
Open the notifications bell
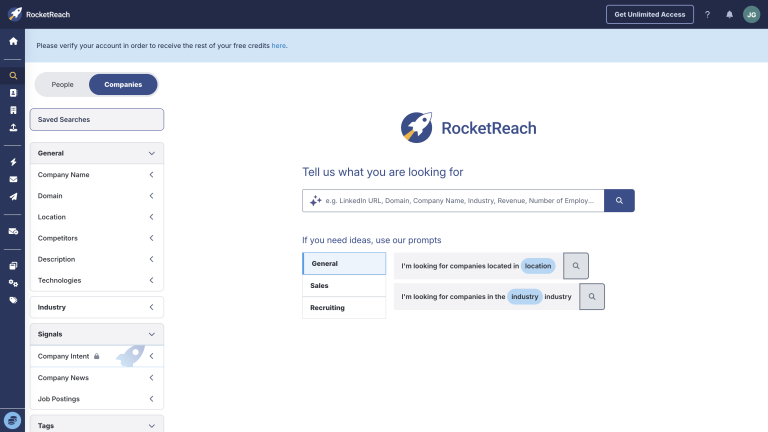tap(729, 15)
